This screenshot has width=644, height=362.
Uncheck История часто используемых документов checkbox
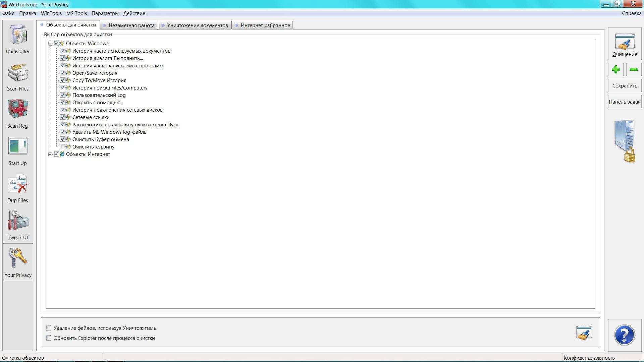pos(63,51)
